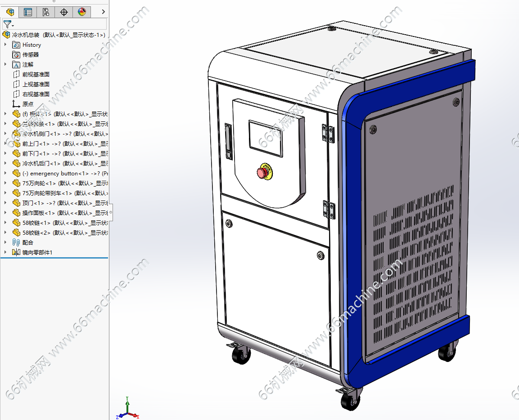Open the tree filter funnel dropdown
Screen dimensions: 519x420
(x=8, y=24)
